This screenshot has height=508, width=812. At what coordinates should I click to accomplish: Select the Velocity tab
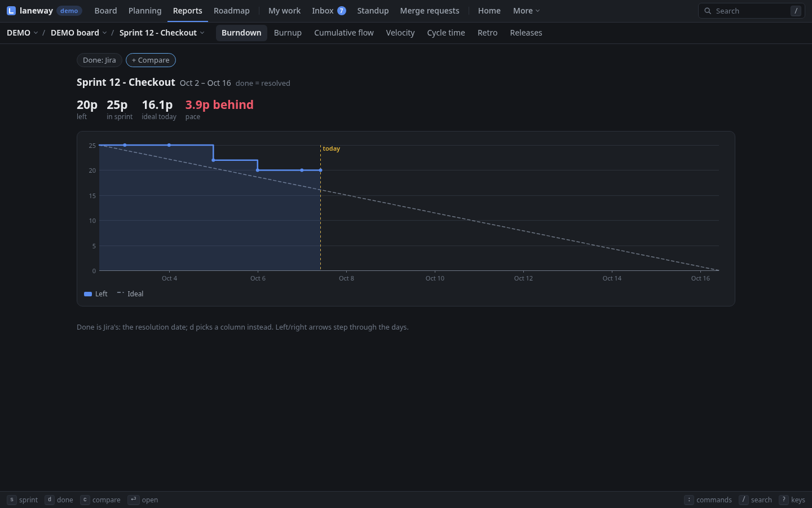coord(400,33)
